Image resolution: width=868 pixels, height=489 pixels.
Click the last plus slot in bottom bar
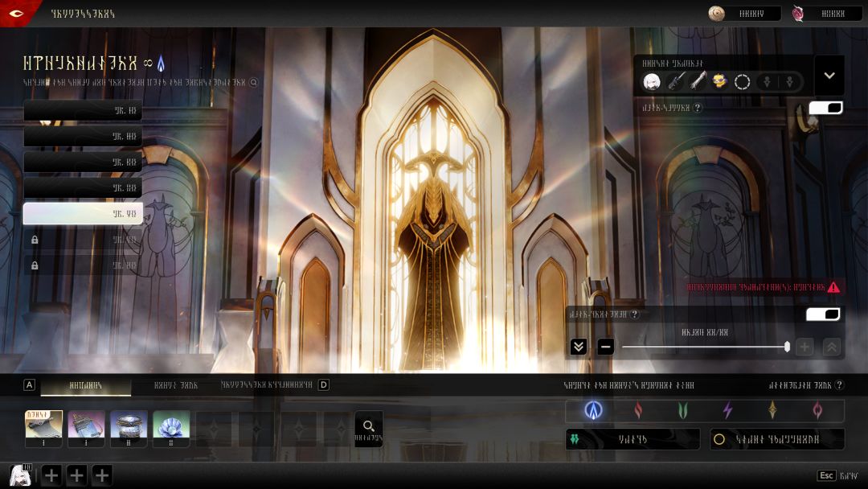point(102,475)
